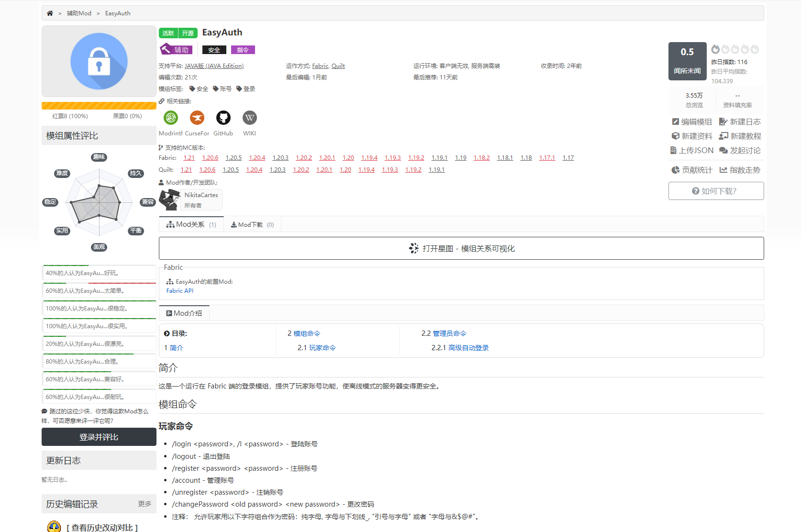Switch to the Mod关系 tab
This screenshot has width=801, height=532.
(x=191, y=224)
